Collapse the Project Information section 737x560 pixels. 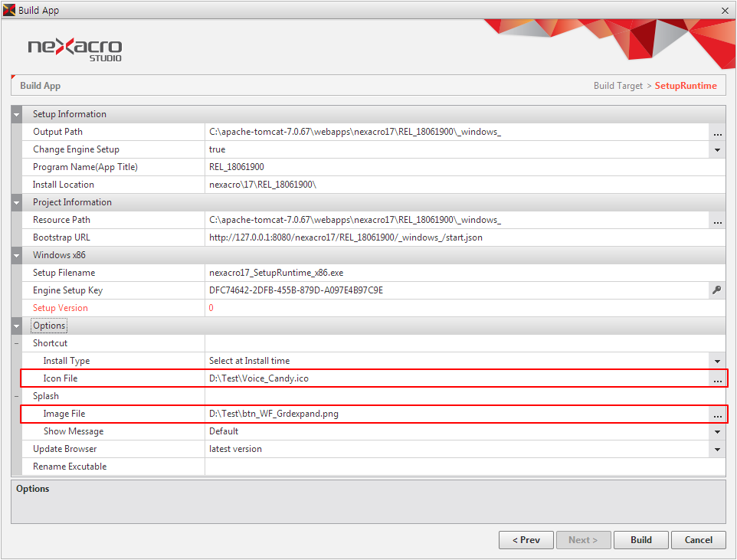point(17,203)
